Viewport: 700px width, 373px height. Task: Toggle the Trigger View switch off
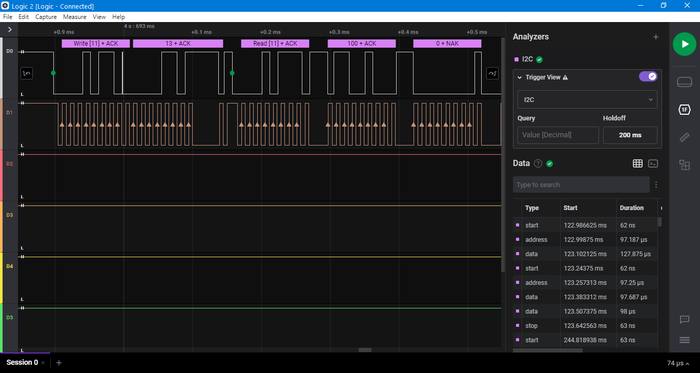[x=648, y=77]
